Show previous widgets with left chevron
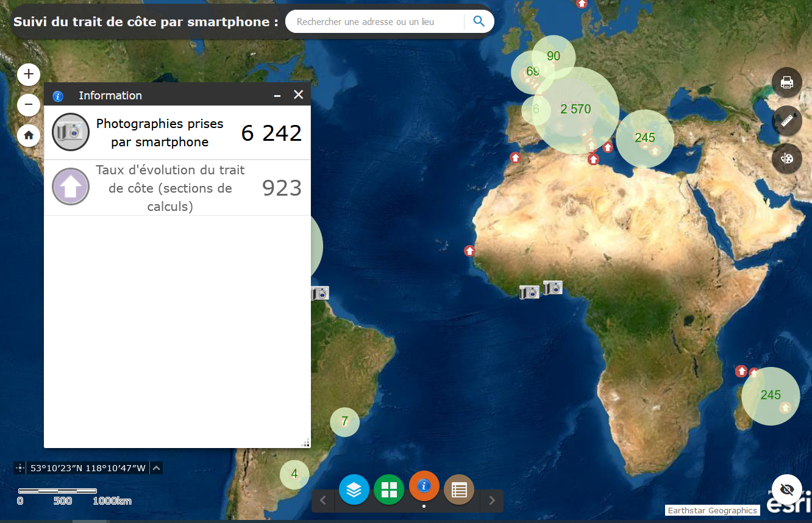Viewport: 812px width, 523px height. point(323,501)
